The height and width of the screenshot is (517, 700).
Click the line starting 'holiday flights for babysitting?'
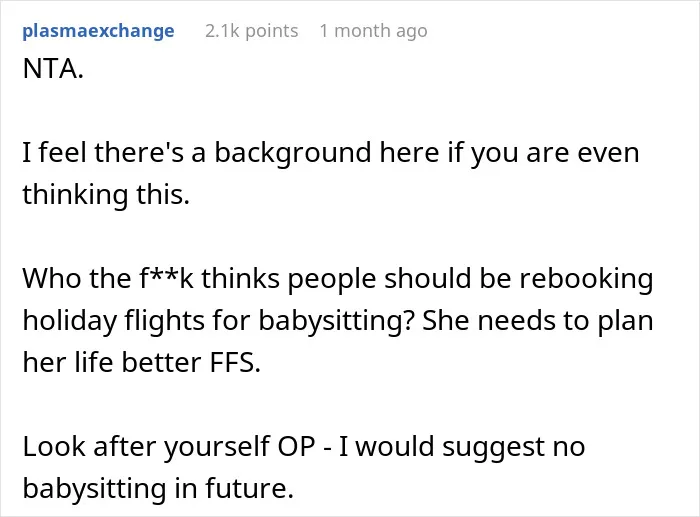(x=338, y=321)
